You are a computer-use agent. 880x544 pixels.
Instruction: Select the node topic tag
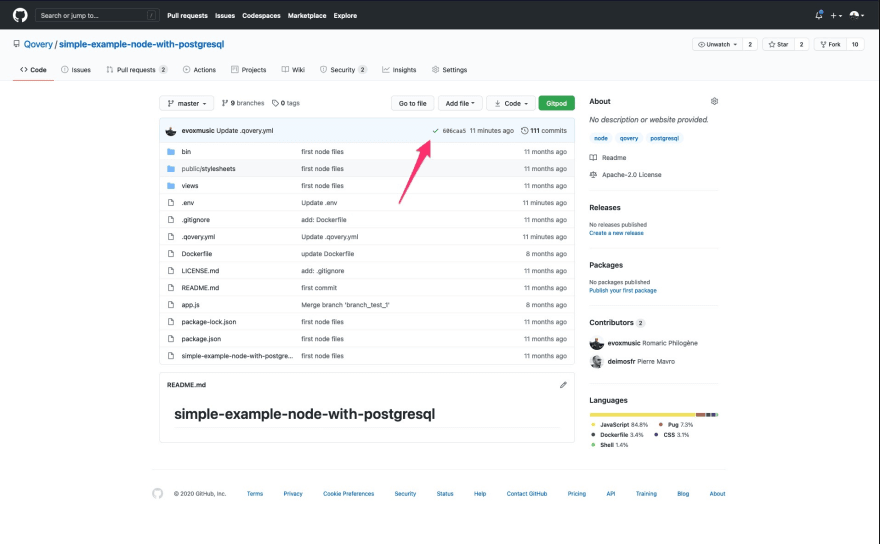tap(601, 138)
